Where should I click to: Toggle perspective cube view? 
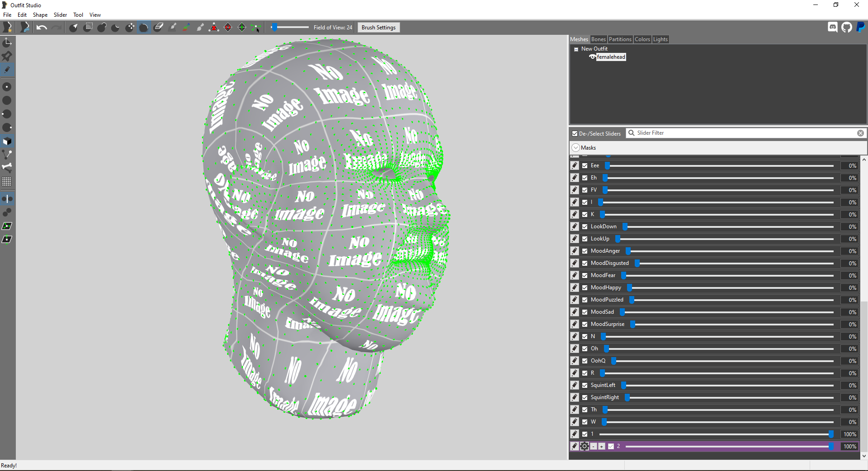(x=7, y=141)
